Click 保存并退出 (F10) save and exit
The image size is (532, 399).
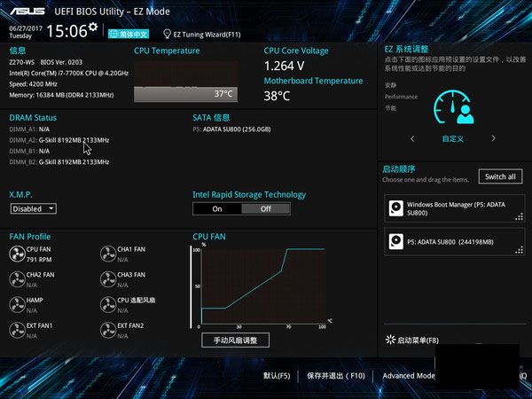[336, 376]
